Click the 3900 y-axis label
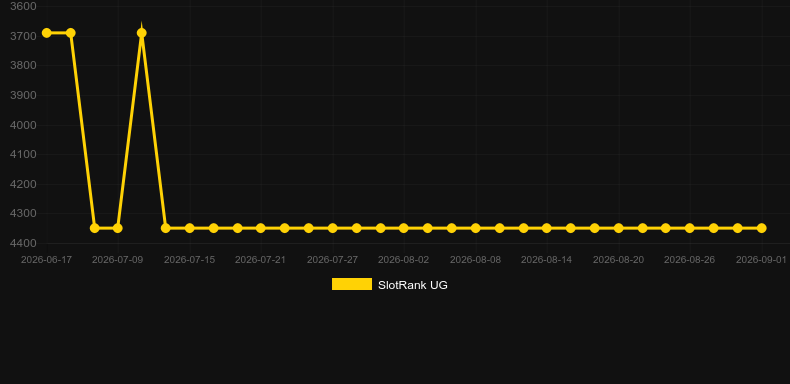Image resolution: width=790 pixels, height=384 pixels. 23,95
